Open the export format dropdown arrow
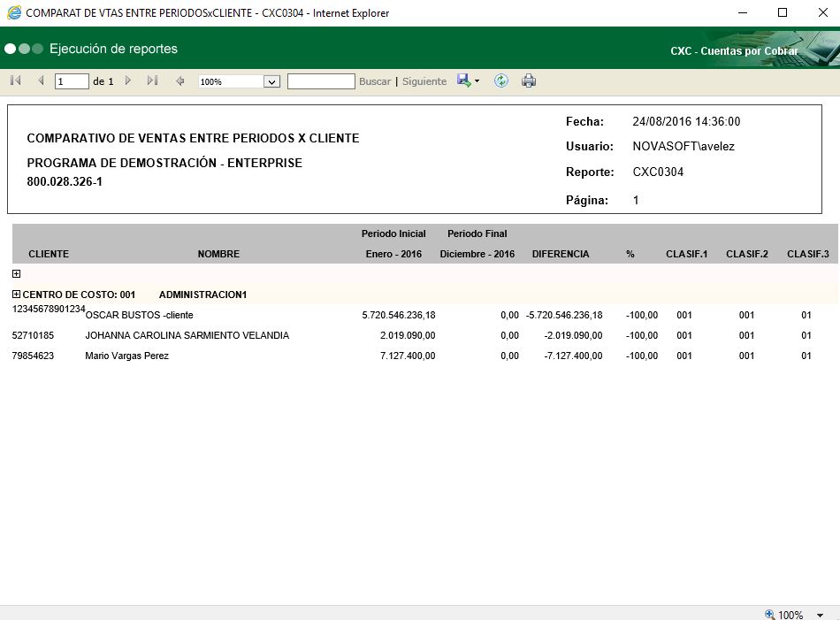 (477, 81)
